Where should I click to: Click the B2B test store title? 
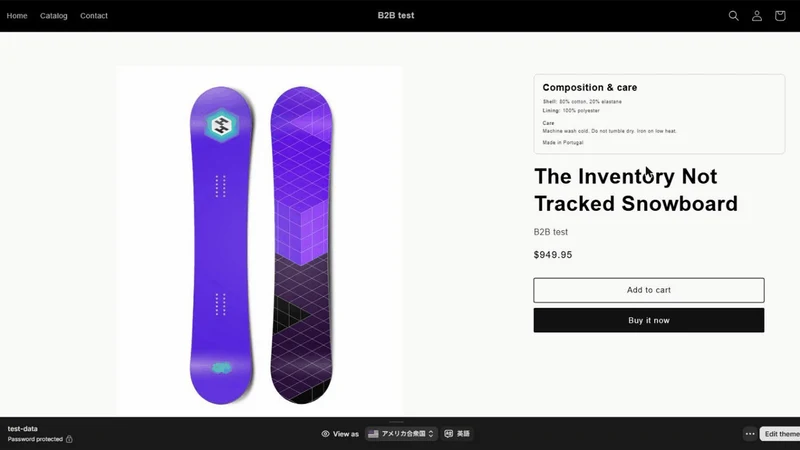(x=396, y=16)
